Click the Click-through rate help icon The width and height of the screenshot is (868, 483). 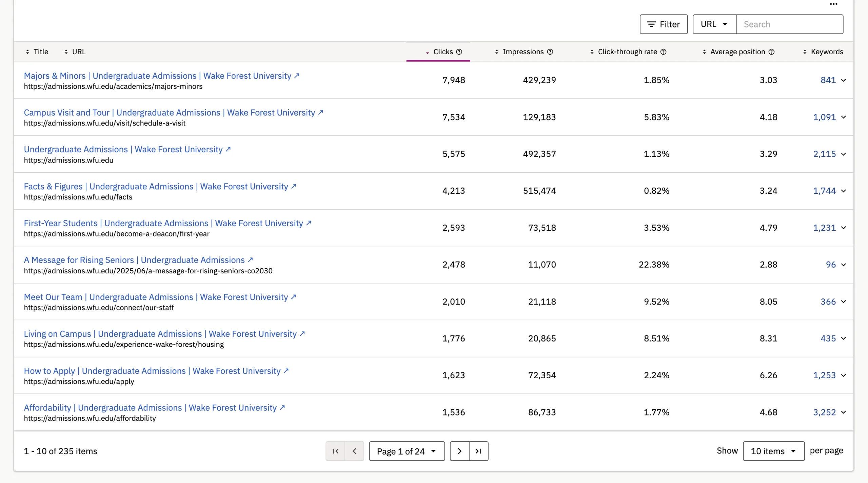pyautogui.click(x=664, y=52)
